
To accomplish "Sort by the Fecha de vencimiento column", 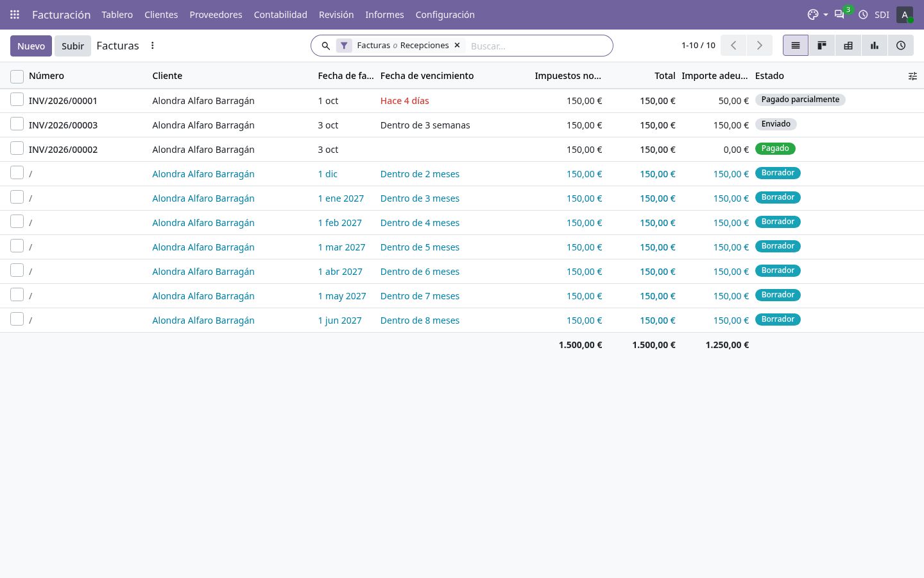I will 427,76.
